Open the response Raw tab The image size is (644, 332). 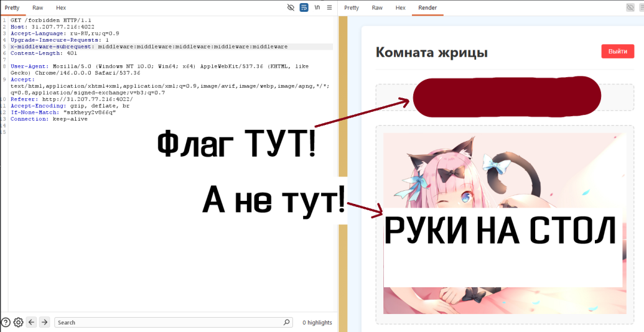click(377, 8)
